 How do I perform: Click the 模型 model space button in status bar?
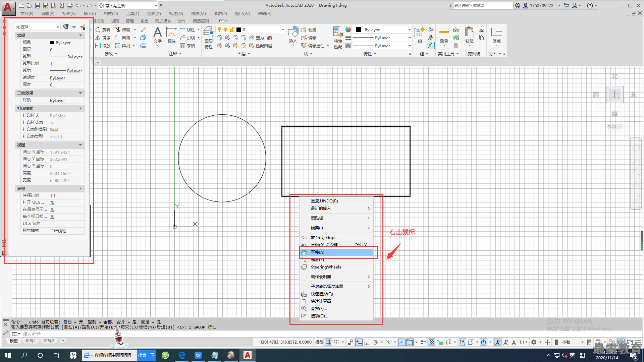click(x=319, y=342)
